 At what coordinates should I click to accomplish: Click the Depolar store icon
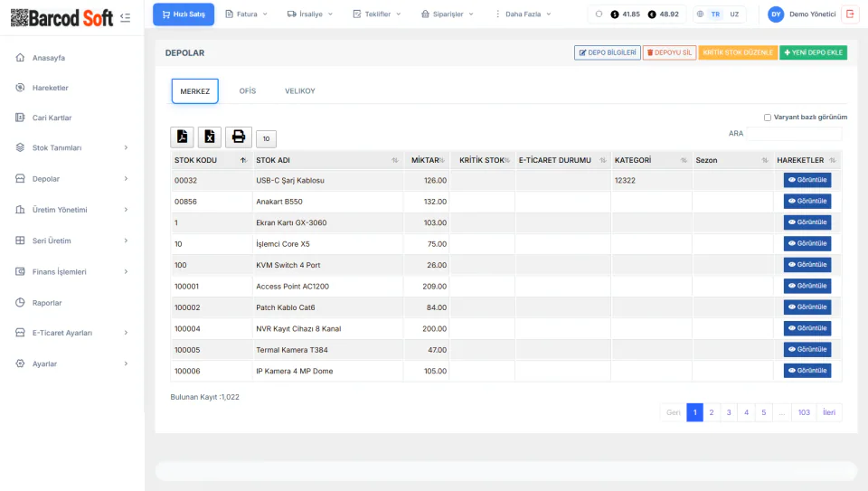(20, 178)
